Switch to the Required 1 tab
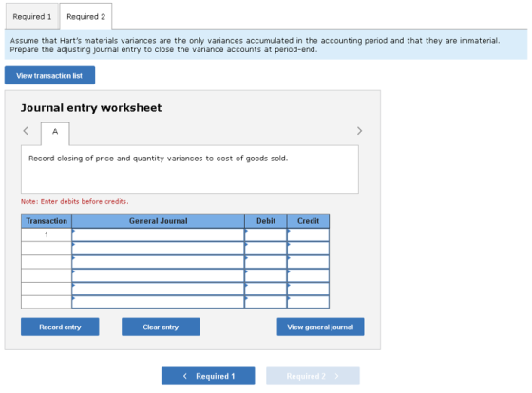The image size is (532, 393). tap(32, 17)
